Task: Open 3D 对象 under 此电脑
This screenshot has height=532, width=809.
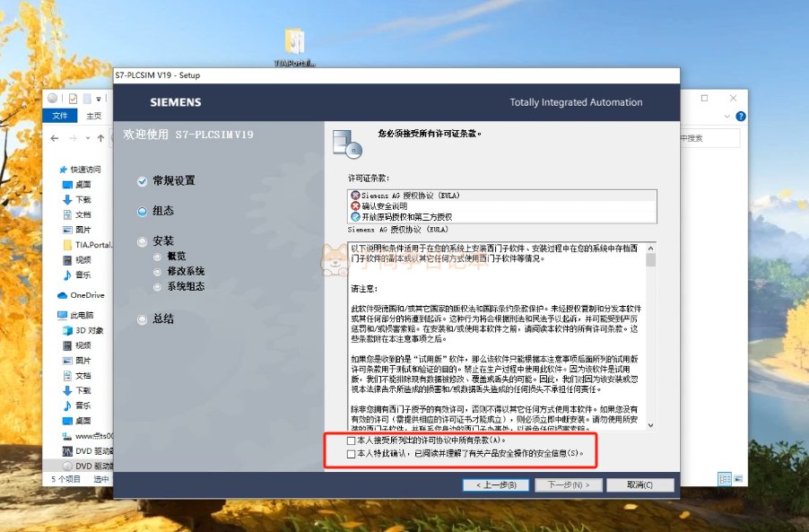Action: 83,331
